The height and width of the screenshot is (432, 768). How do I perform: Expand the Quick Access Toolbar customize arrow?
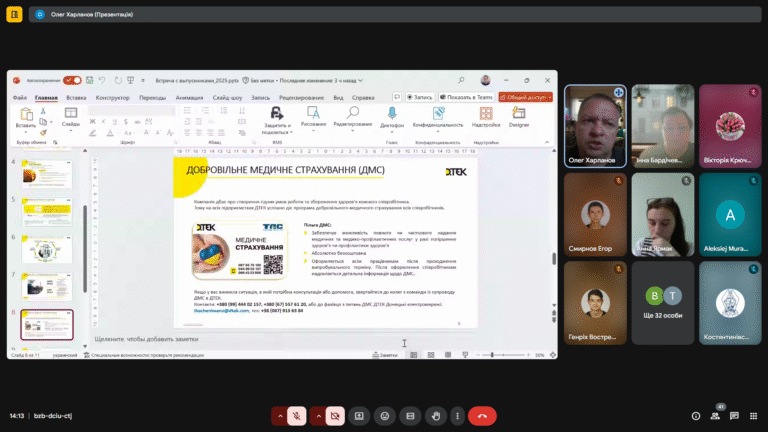click(x=143, y=80)
